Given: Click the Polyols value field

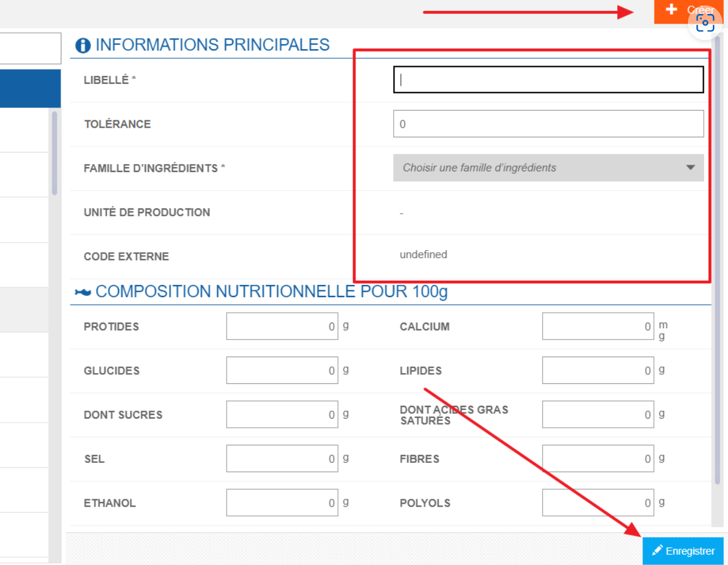Looking at the screenshot, I should tap(598, 503).
